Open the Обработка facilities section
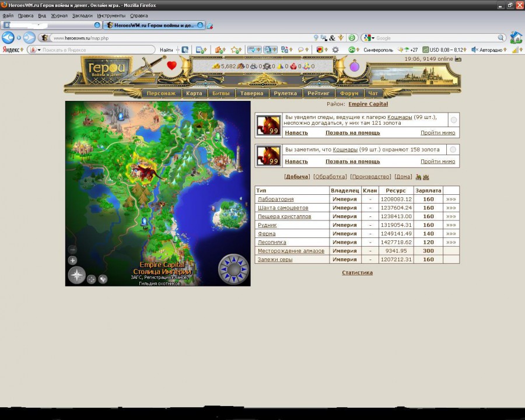Viewport: 525px width, 420px height. [x=330, y=177]
